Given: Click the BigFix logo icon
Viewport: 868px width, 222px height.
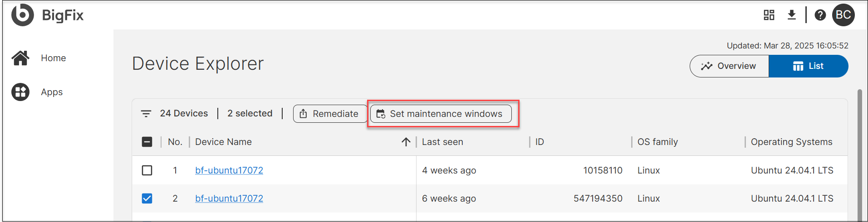Looking at the screenshot, I should [x=22, y=15].
